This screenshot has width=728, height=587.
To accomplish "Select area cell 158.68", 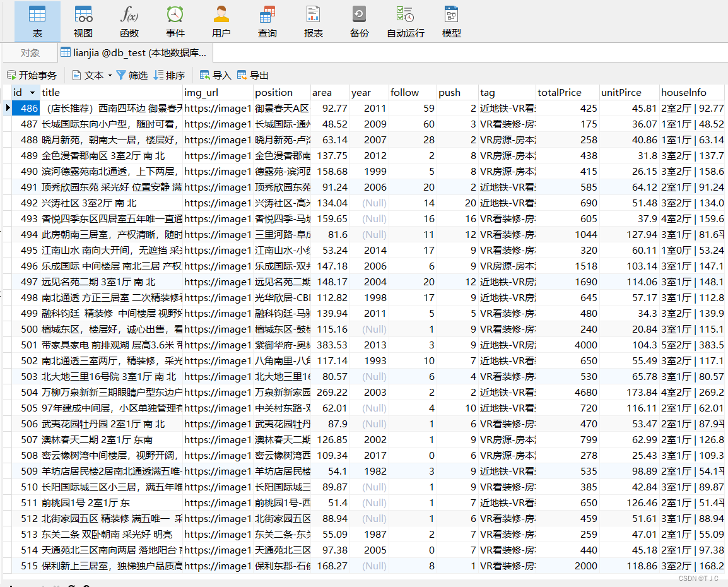I will coord(330,171).
